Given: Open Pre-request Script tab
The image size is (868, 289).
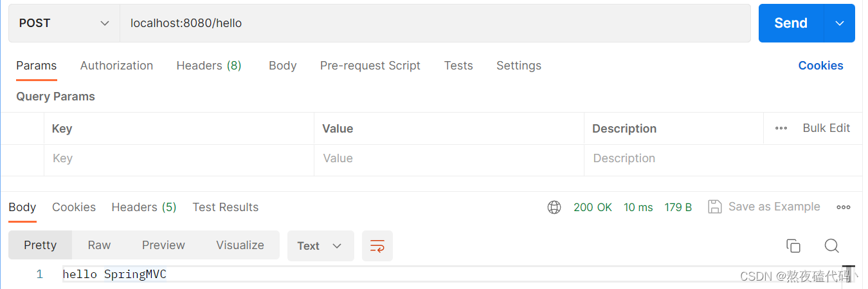Looking at the screenshot, I should (x=370, y=66).
